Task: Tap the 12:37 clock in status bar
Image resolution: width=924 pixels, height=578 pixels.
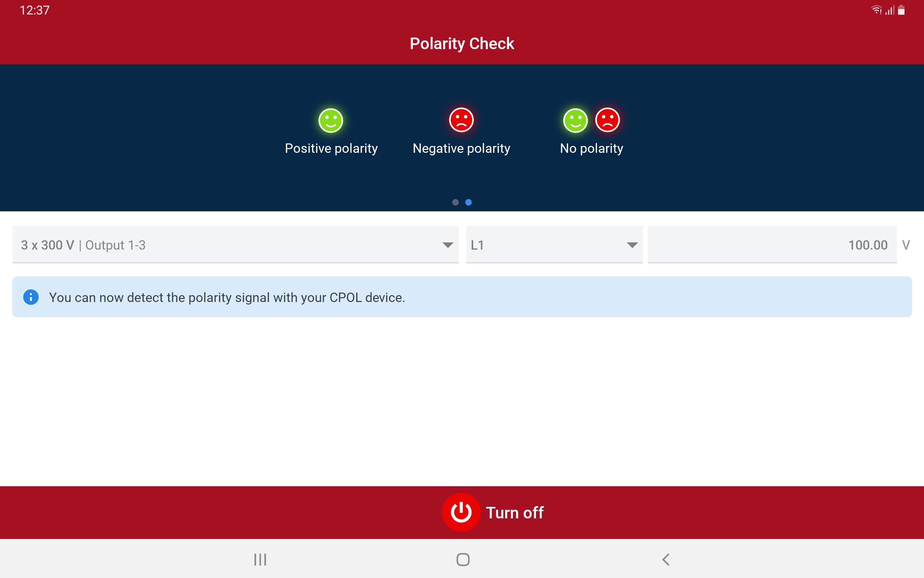Action: point(35,10)
